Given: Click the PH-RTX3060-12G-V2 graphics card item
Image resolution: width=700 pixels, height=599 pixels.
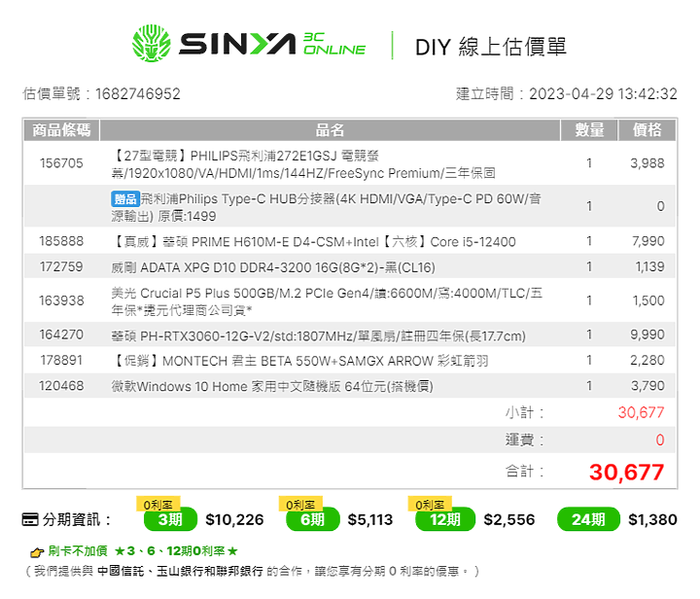Looking at the screenshot, I should (318, 335).
